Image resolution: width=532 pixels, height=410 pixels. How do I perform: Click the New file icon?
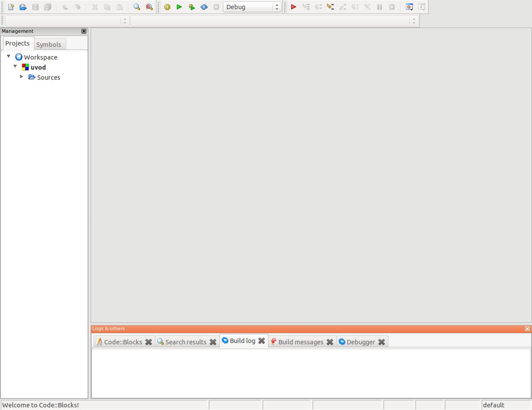[x=11, y=7]
